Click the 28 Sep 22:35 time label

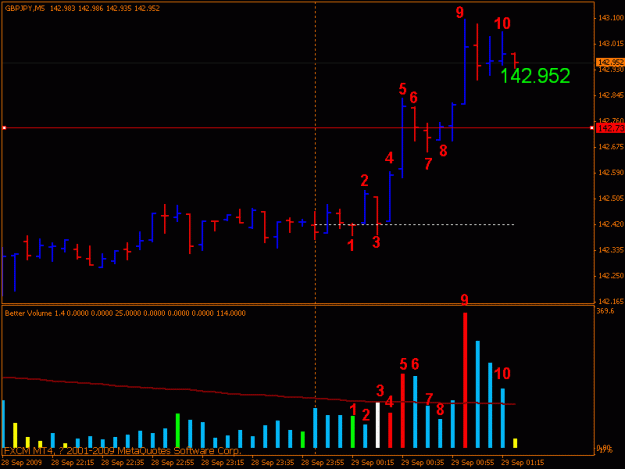122,463
